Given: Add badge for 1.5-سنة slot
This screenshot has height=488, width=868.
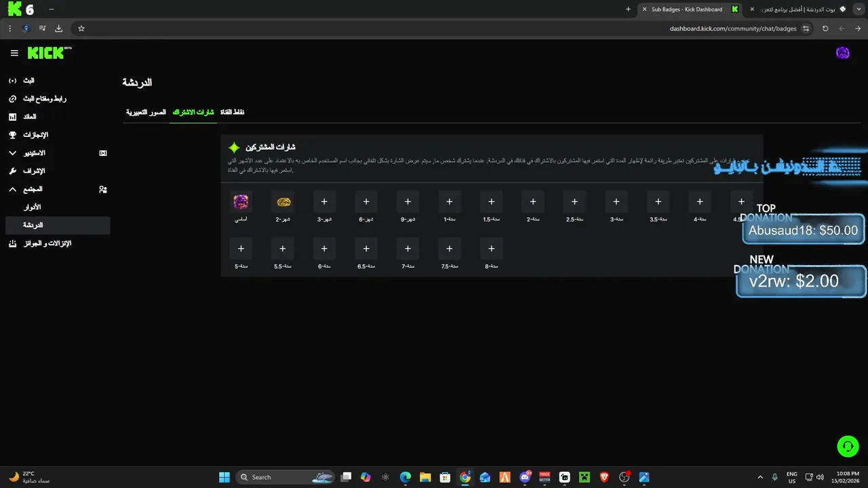Looking at the screenshot, I should (x=491, y=202).
